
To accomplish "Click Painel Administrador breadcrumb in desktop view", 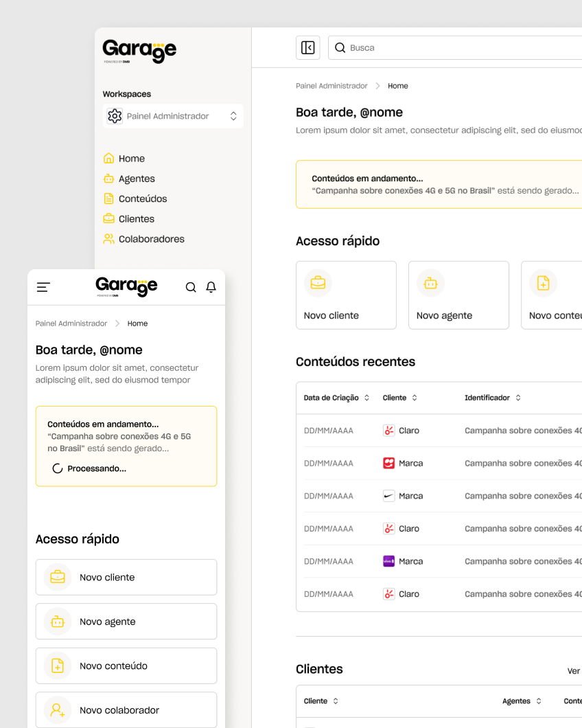I will tap(331, 86).
